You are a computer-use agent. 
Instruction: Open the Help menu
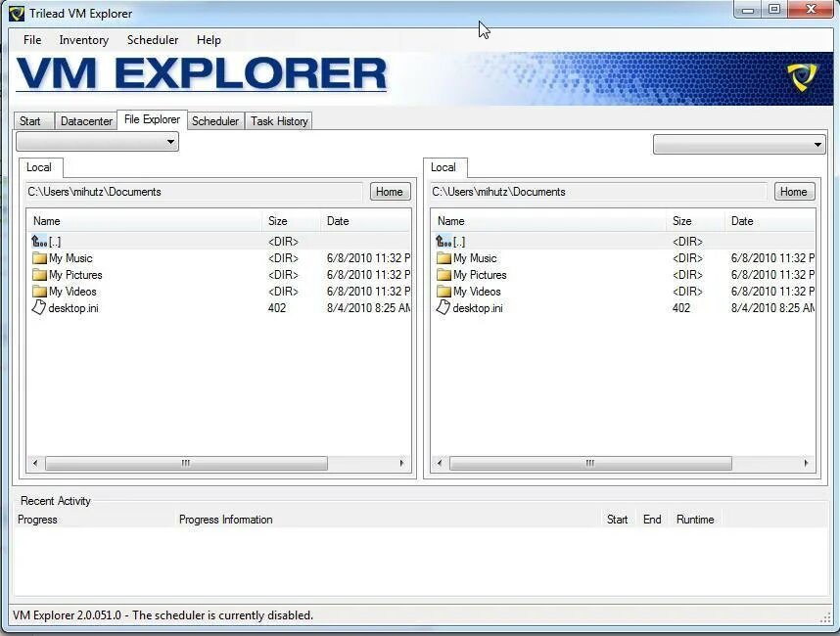click(x=209, y=40)
